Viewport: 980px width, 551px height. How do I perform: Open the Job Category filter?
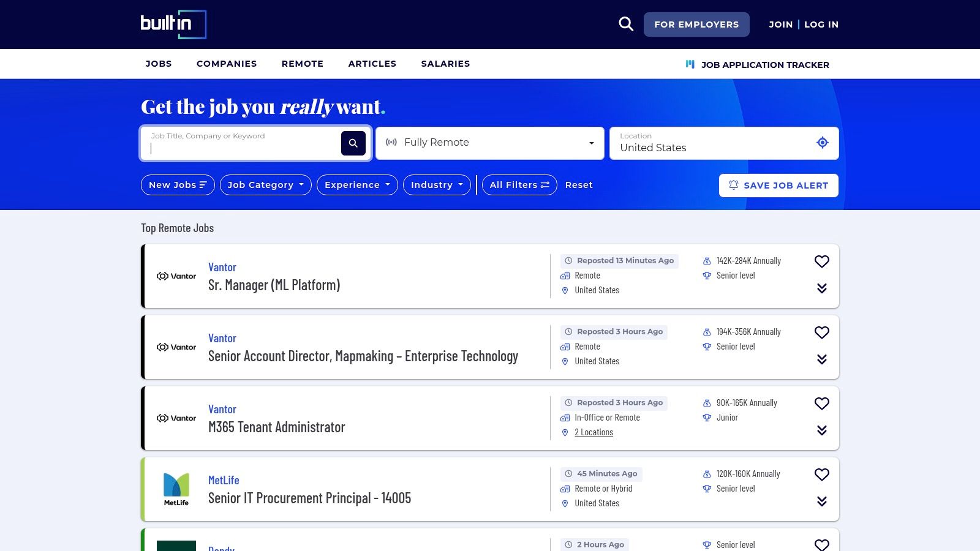[x=265, y=185]
